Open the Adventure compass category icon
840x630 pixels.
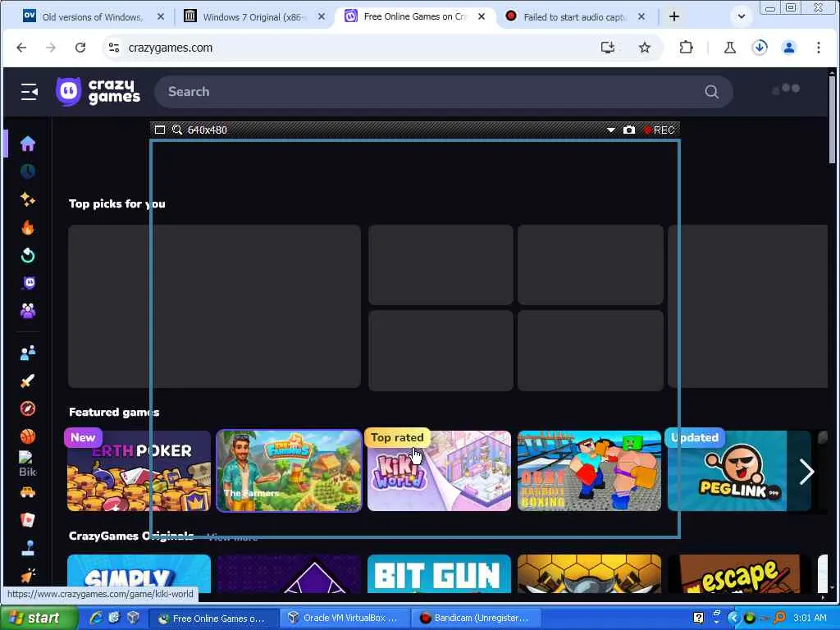(28, 409)
